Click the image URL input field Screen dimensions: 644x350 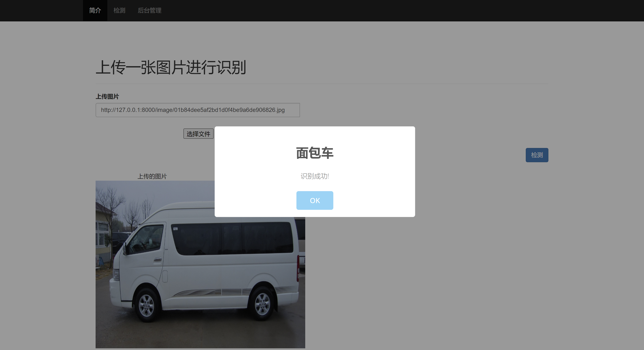pyautogui.click(x=197, y=110)
